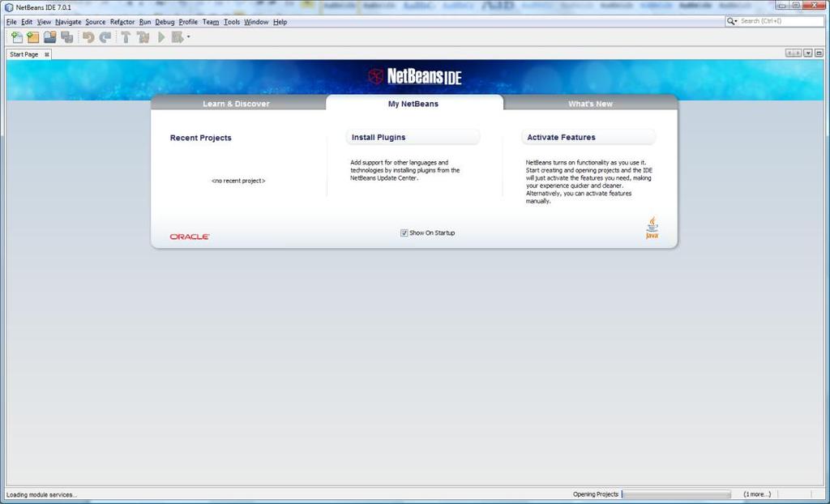830x504 pixels.
Task: Toggle the Show On Startup checkbox
Action: click(x=404, y=233)
